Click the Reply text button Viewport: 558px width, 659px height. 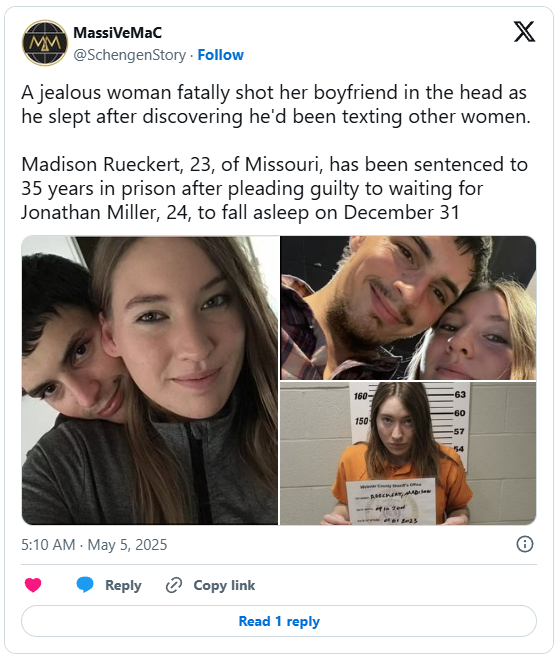click(x=123, y=585)
